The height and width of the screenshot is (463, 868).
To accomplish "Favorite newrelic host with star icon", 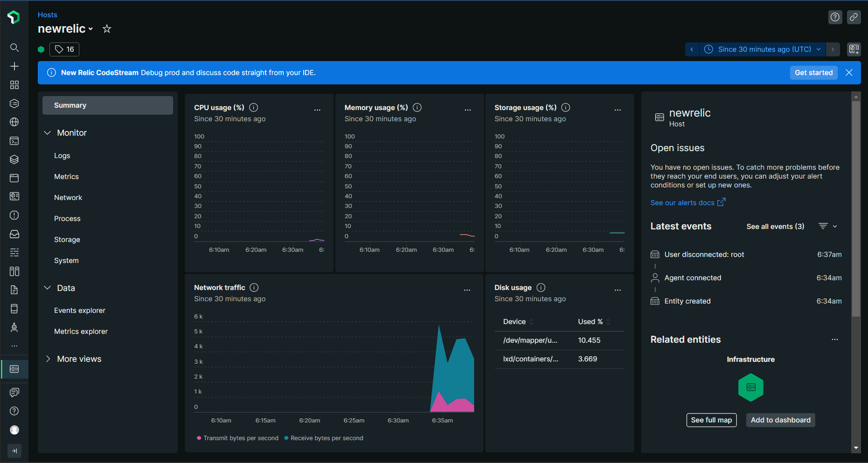I will 107,29.
